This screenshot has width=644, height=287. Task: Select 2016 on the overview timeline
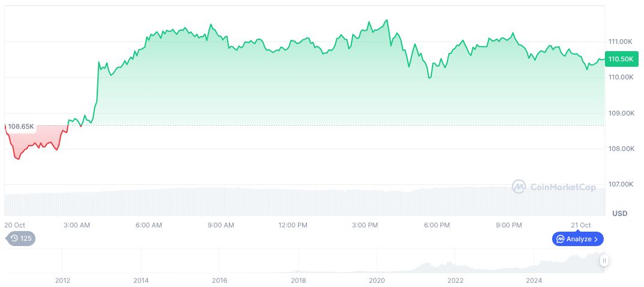pyautogui.click(x=220, y=280)
